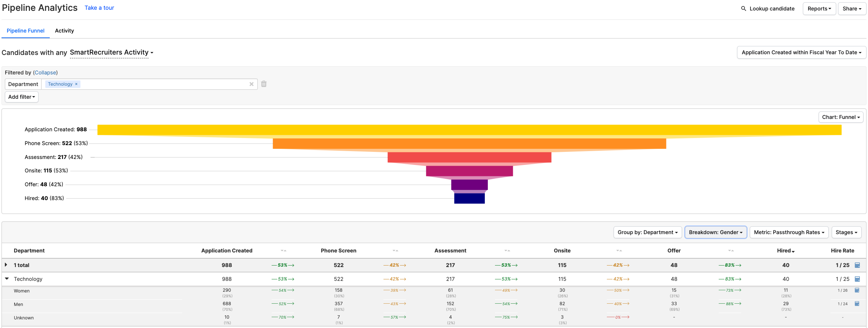This screenshot has height=328, width=868.
Task: Remove the Technology filter tag
Action: coord(76,84)
